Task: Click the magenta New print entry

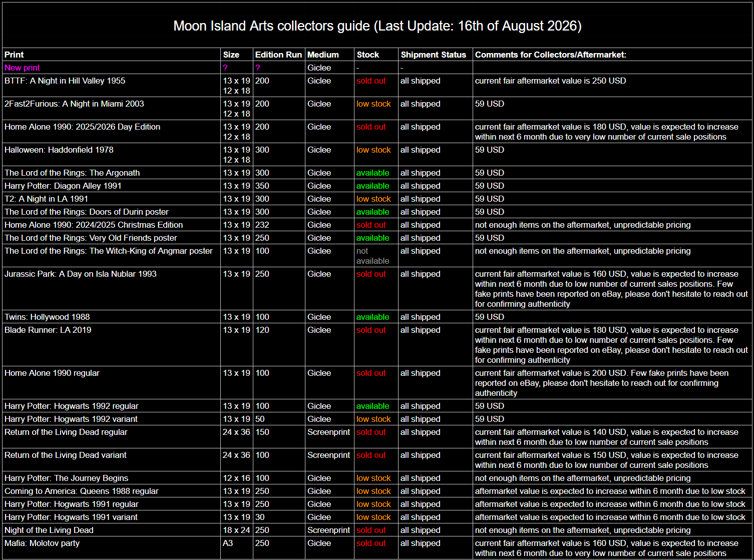Action: point(22,68)
